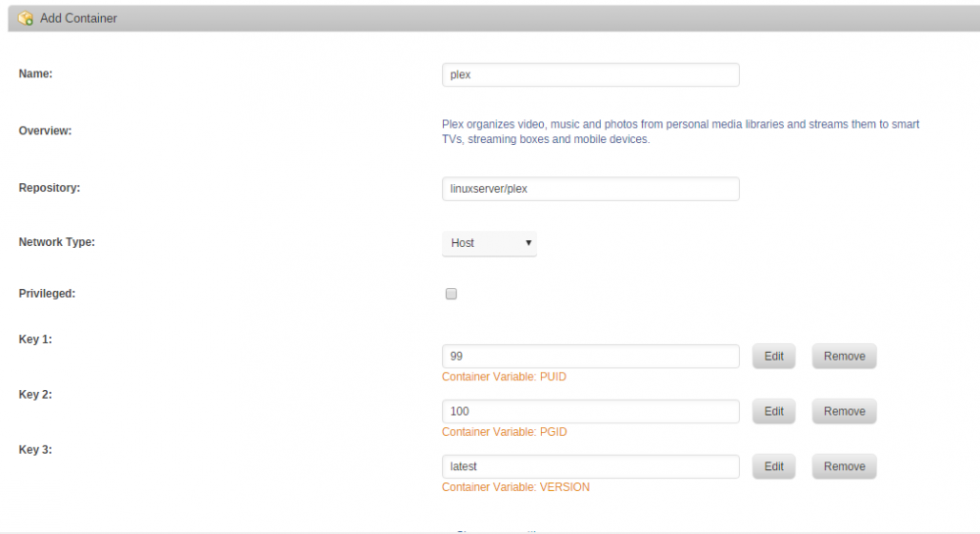The image size is (980, 534).
Task: Click the Key 1 label
Action: 35,339
